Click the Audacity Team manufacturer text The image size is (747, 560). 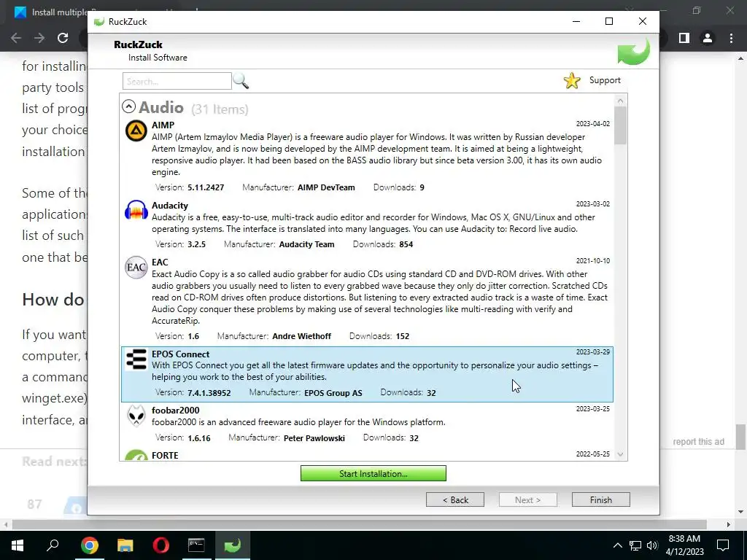click(x=307, y=244)
